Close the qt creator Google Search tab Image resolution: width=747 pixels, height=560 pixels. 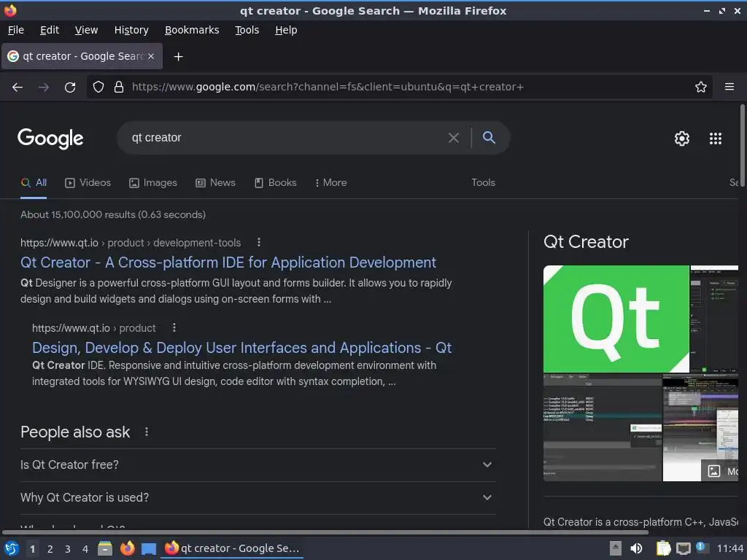(x=151, y=56)
